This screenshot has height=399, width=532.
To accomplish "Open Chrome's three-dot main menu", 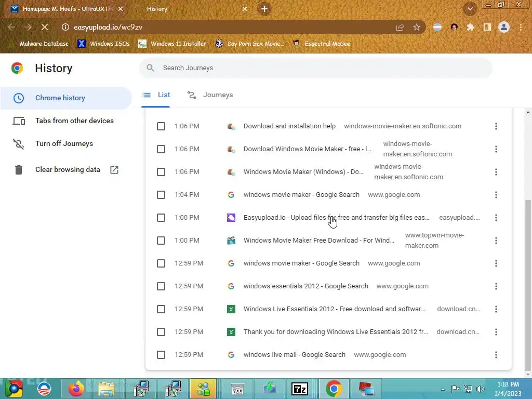I will (521, 27).
